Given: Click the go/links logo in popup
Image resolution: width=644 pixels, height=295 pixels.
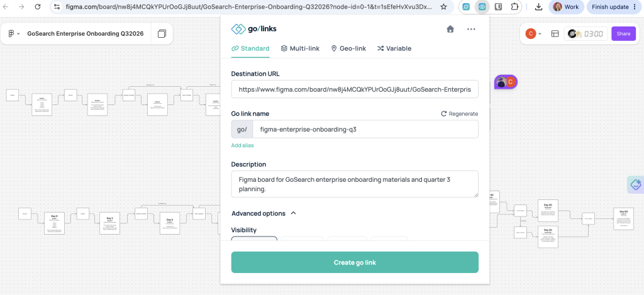Looking at the screenshot, I should click(x=254, y=29).
